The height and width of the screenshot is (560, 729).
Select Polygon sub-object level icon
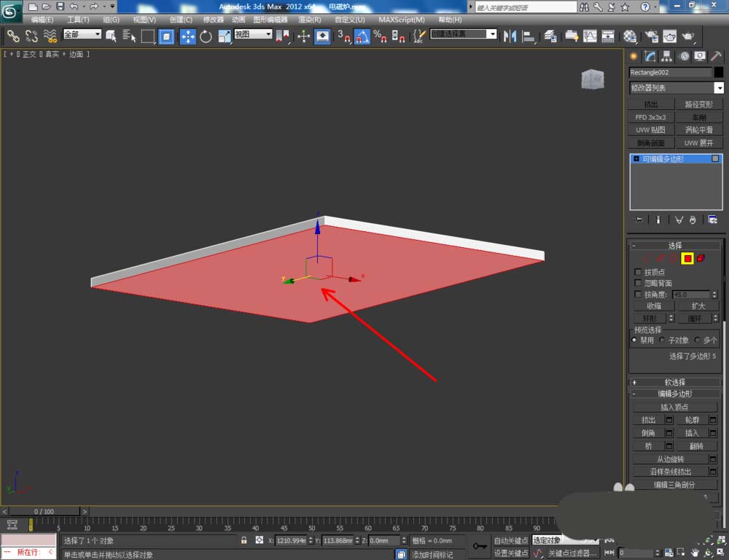coord(687,258)
